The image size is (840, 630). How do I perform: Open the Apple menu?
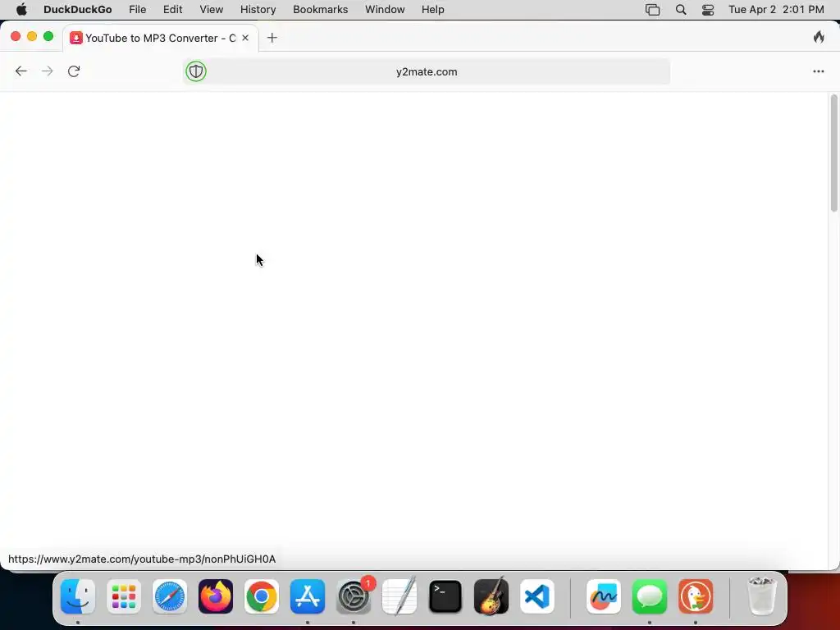tap(21, 10)
